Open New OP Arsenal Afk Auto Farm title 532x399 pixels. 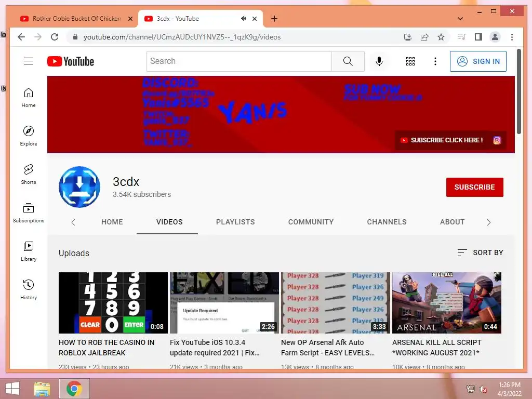click(328, 348)
